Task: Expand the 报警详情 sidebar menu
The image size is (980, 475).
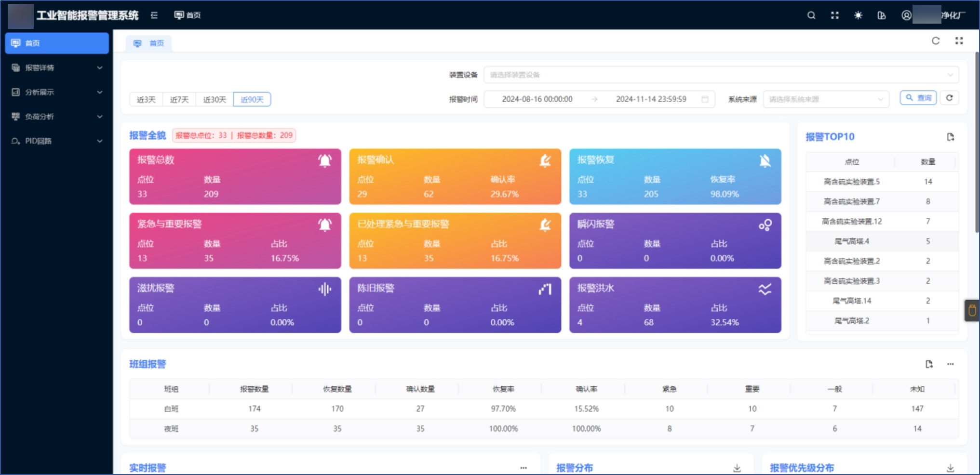Action: pos(57,68)
